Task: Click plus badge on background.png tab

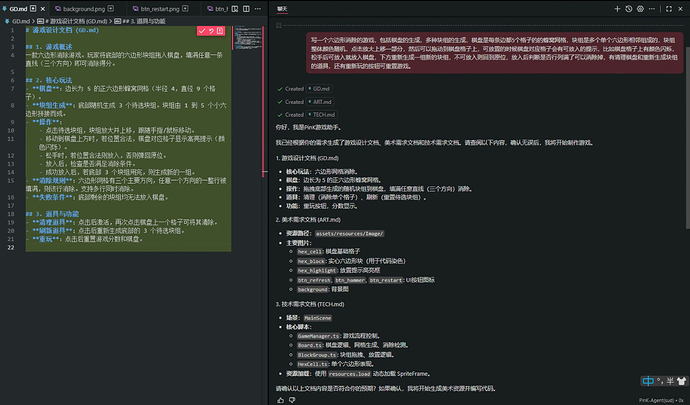Action: pyautogui.click(x=111, y=8)
